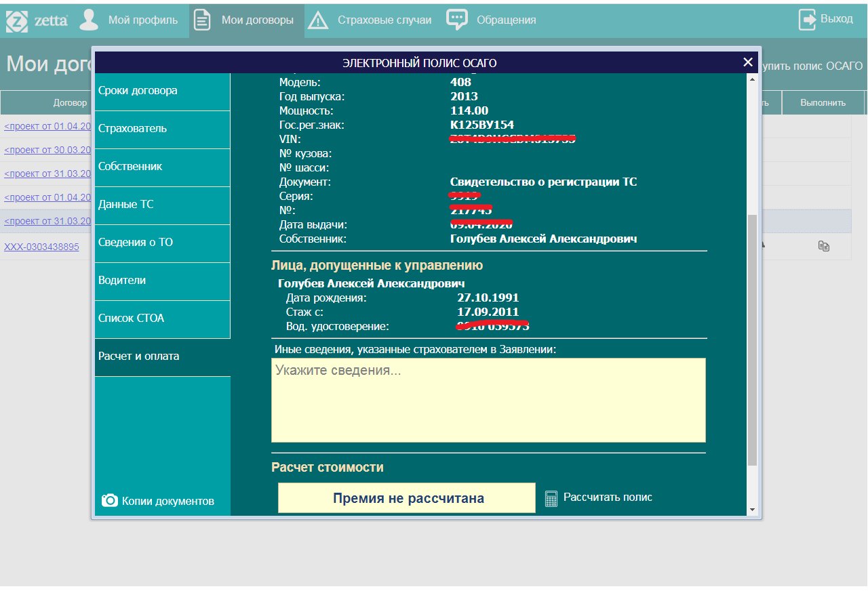
Task: Click the camera icon for Копии документов
Action: pos(109,500)
